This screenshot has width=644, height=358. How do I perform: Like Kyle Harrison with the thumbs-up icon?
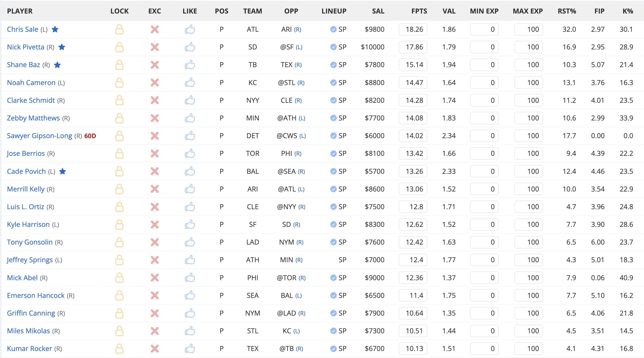[x=190, y=225]
